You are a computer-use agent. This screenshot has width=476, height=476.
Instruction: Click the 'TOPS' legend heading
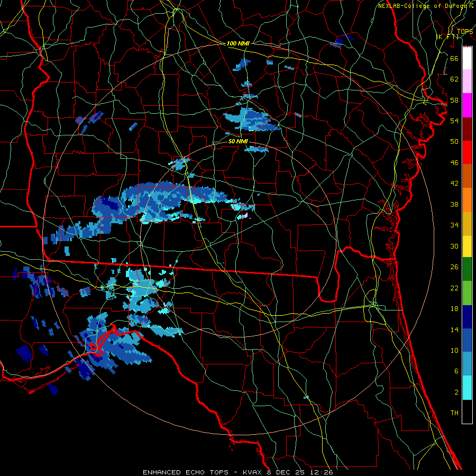click(464, 32)
